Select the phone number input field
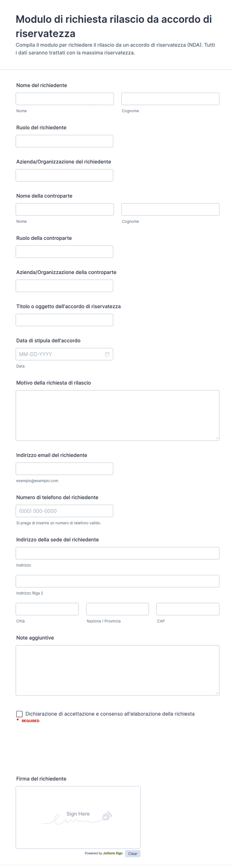This screenshot has height=868, width=233. tap(64, 511)
